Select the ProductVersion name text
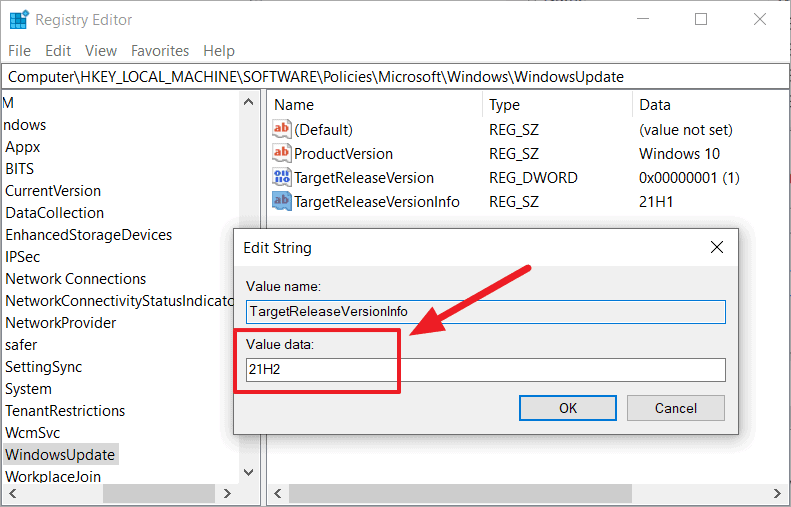This screenshot has height=507, width=791. [x=343, y=153]
